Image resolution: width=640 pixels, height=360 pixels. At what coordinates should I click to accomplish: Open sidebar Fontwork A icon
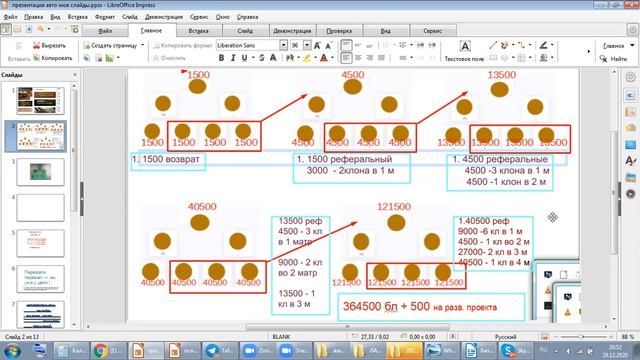(x=630, y=161)
